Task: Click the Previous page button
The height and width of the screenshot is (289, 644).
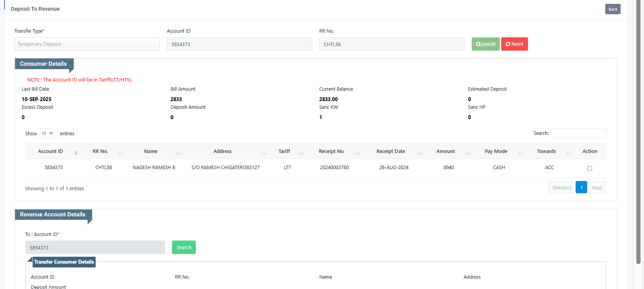Action: 562,188
